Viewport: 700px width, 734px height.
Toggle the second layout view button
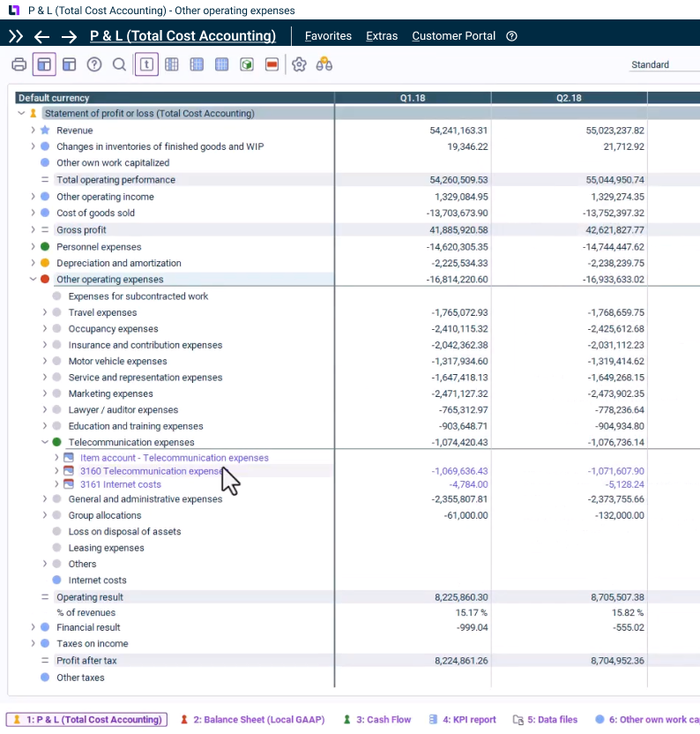tap(69, 64)
